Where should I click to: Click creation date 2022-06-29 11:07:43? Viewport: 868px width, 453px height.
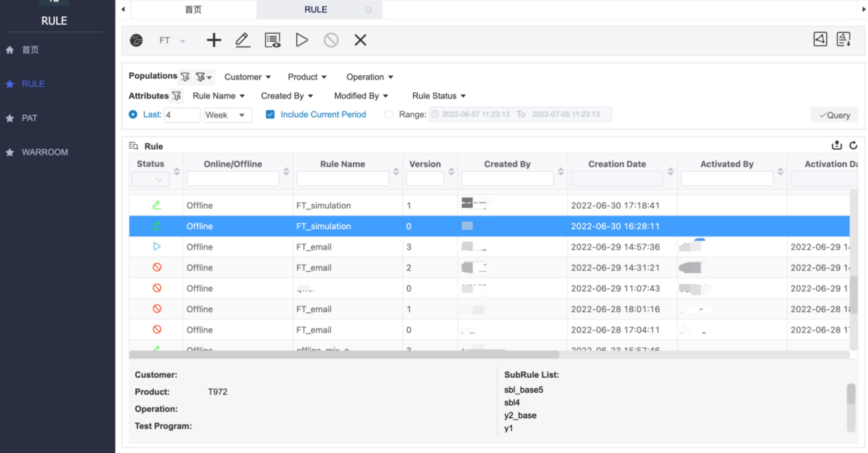(x=615, y=288)
